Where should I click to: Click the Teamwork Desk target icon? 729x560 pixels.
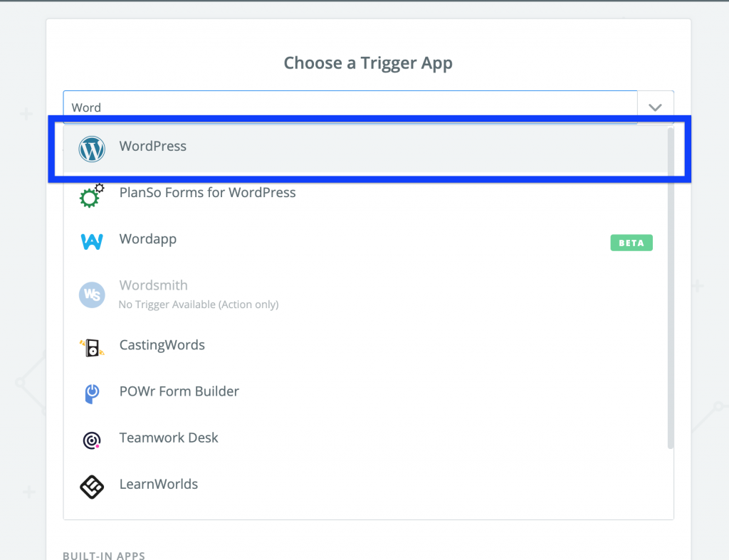coord(91,440)
